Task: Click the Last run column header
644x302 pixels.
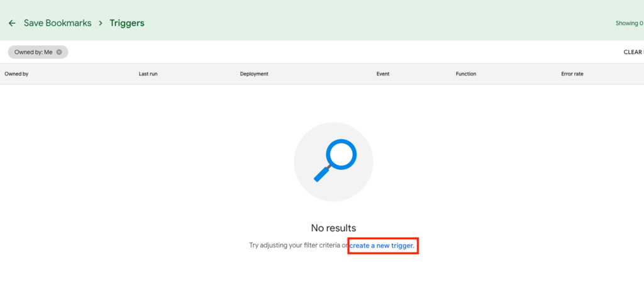Action: pyautogui.click(x=148, y=74)
